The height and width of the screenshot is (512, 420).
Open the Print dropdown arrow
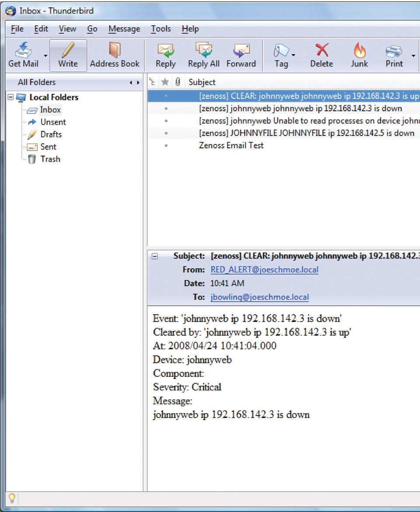[413, 56]
